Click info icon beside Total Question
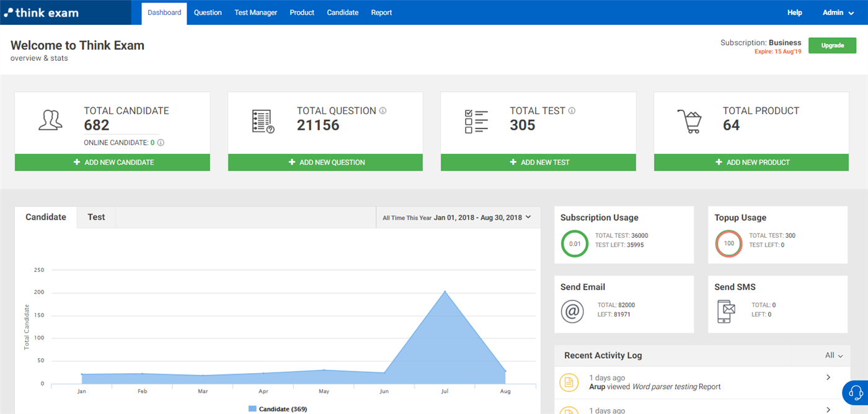This screenshot has width=868, height=414. coord(383,110)
